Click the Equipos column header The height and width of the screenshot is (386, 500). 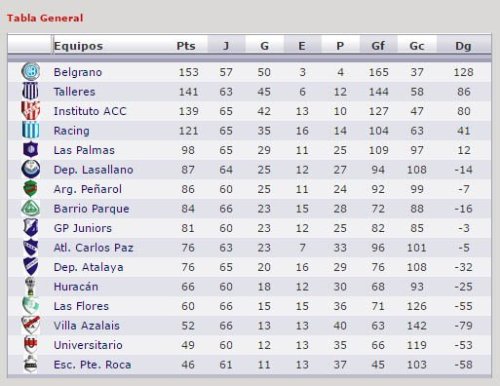coord(78,46)
